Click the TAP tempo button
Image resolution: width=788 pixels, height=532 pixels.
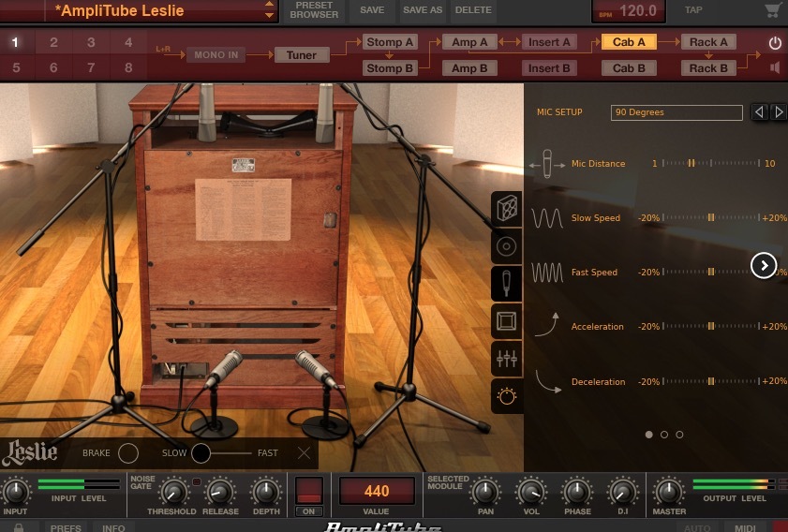[x=693, y=10]
